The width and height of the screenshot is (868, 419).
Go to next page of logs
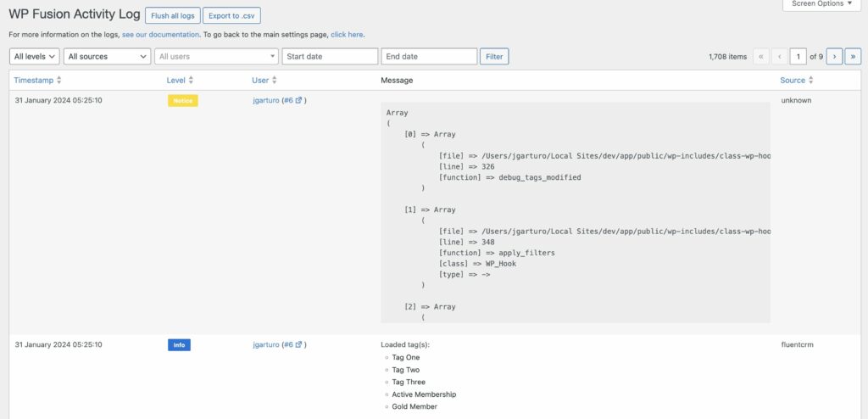(834, 57)
